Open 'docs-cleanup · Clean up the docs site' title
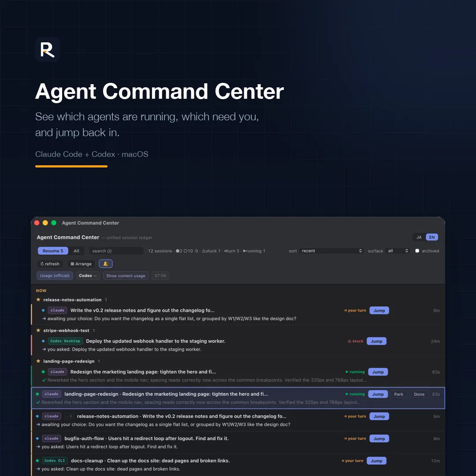 click(x=150, y=461)
